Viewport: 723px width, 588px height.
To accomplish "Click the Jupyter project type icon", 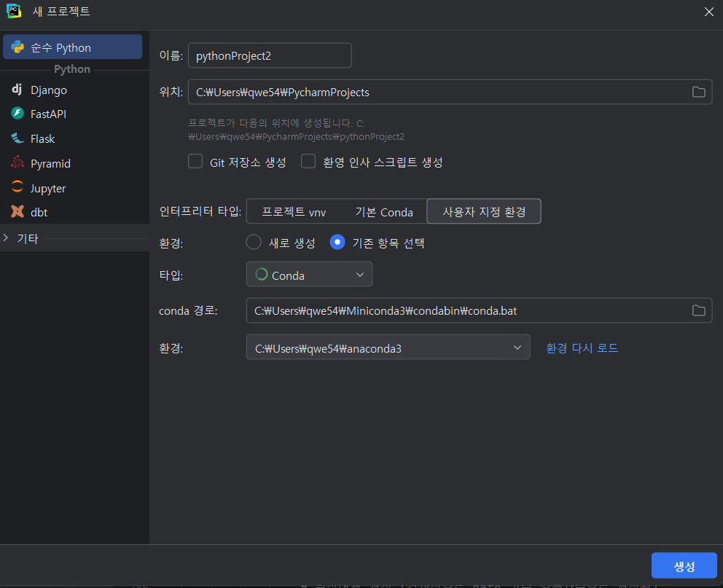I will (x=17, y=187).
